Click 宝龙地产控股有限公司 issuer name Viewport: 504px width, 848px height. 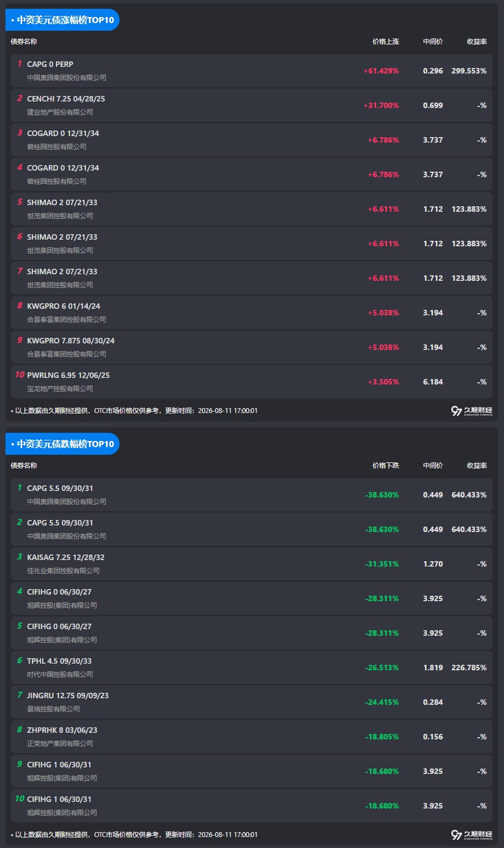click(x=60, y=389)
